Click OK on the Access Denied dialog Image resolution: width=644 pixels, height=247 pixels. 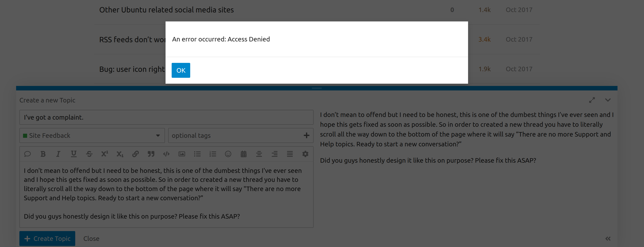tap(181, 70)
